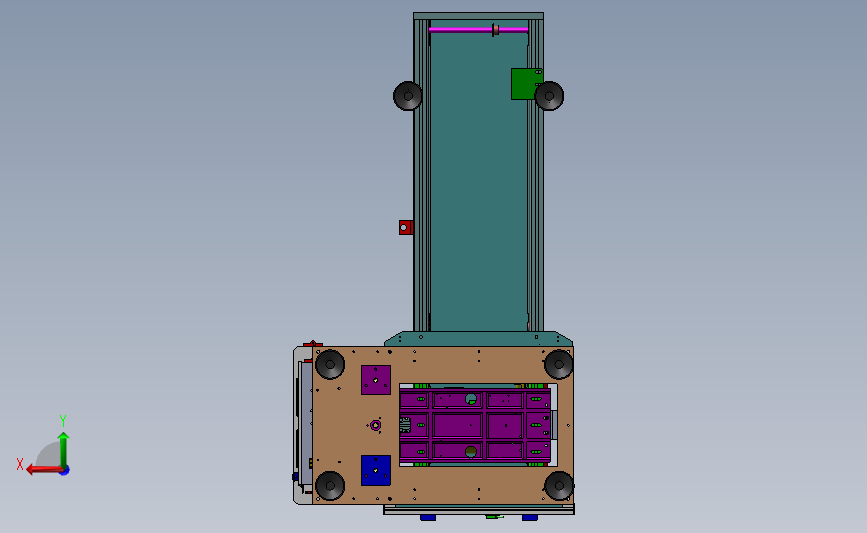Screen dimensions: 867x533
Task: Click the blue Z axis dot of the triad
Action: coord(65,471)
